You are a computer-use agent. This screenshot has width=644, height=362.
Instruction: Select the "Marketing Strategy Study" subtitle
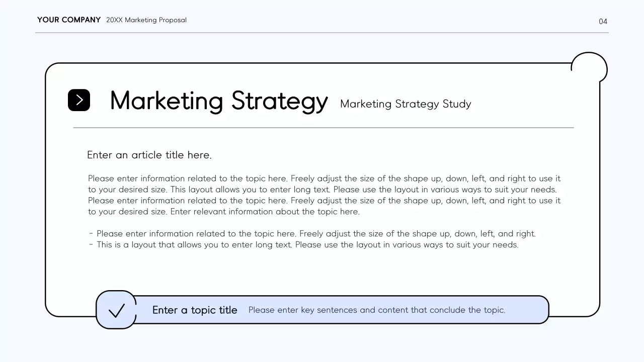[x=406, y=104]
